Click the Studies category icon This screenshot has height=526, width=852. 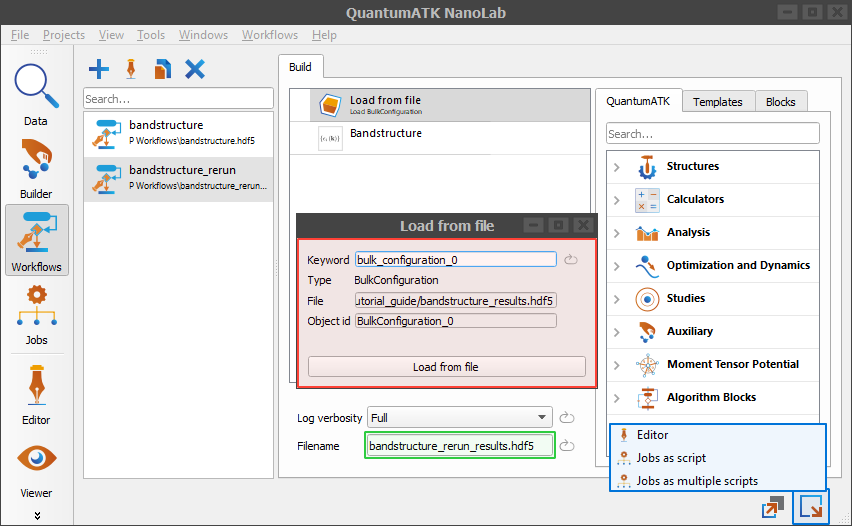(x=647, y=299)
